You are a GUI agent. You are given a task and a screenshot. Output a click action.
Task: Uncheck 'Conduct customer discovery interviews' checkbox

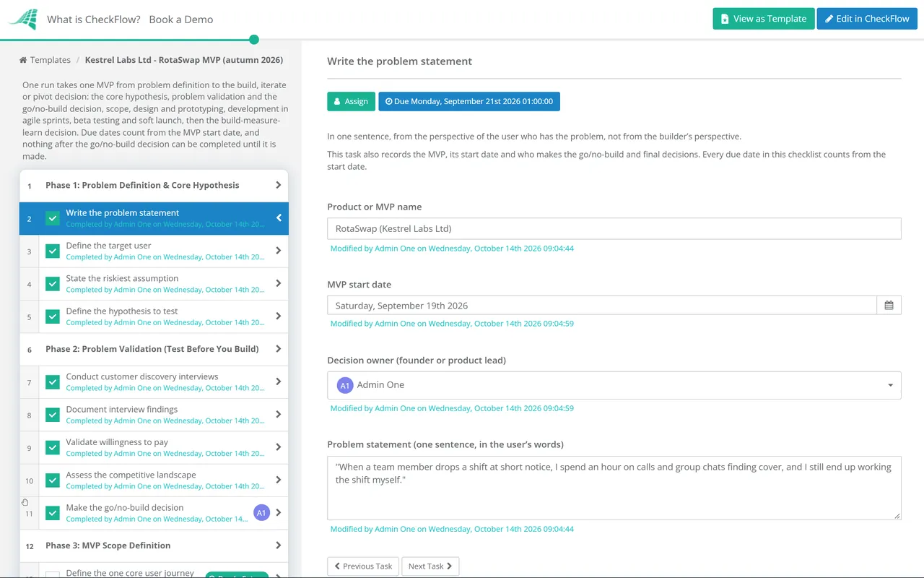[x=53, y=382]
